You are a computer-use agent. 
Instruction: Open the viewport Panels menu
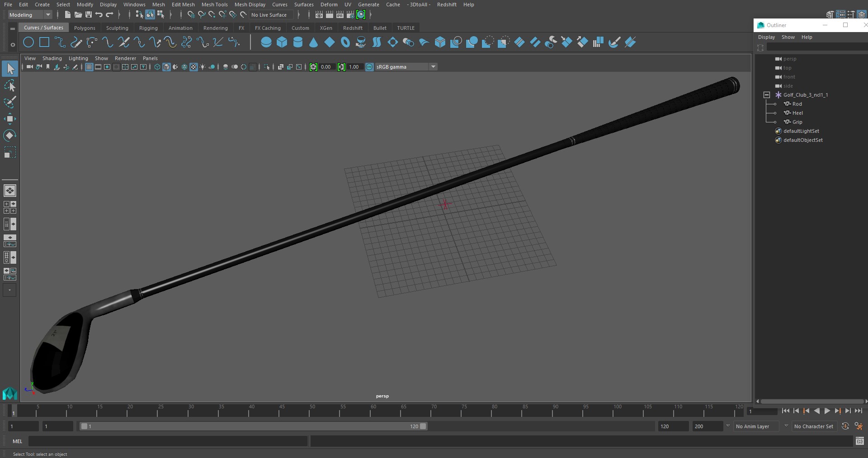[150, 58]
